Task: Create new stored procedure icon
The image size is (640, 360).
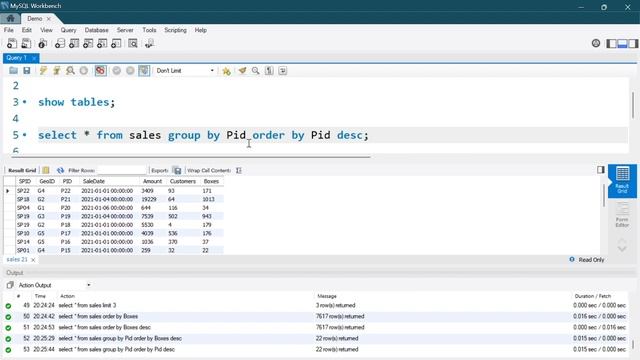Action: pyautogui.click(x=102, y=43)
